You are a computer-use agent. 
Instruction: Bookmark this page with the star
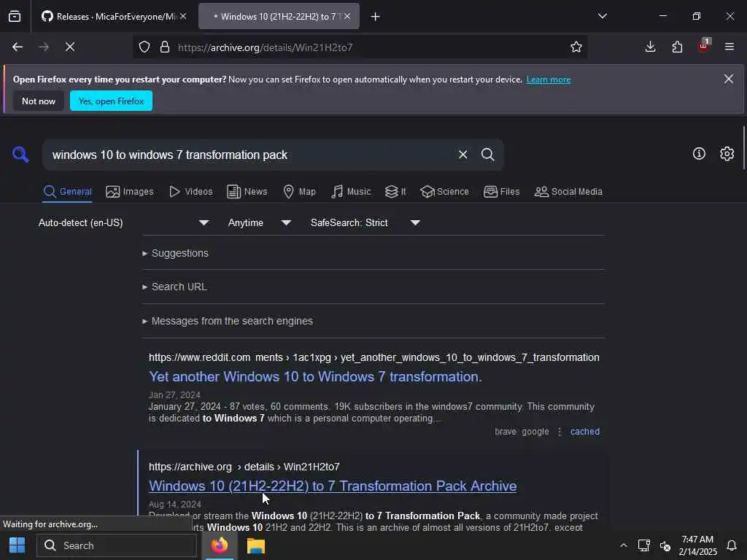[576, 47]
